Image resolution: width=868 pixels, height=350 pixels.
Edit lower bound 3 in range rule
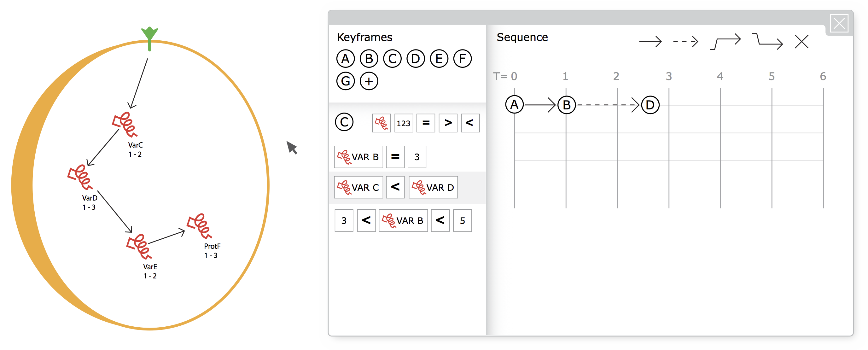344,221
